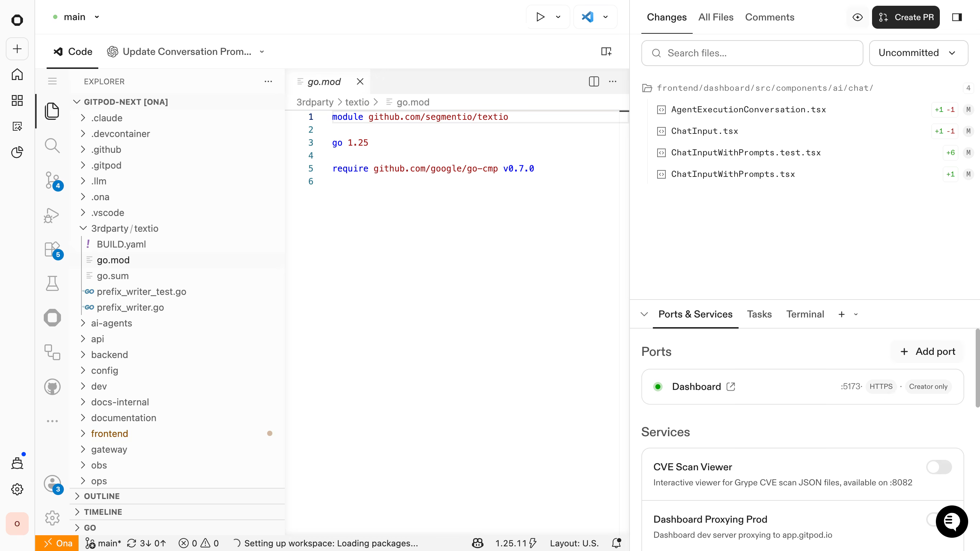The width and height of the screenshot is (980, 551).
Task: Open the grid dashboard icon in left rail
Action: (x=17, y=100)
